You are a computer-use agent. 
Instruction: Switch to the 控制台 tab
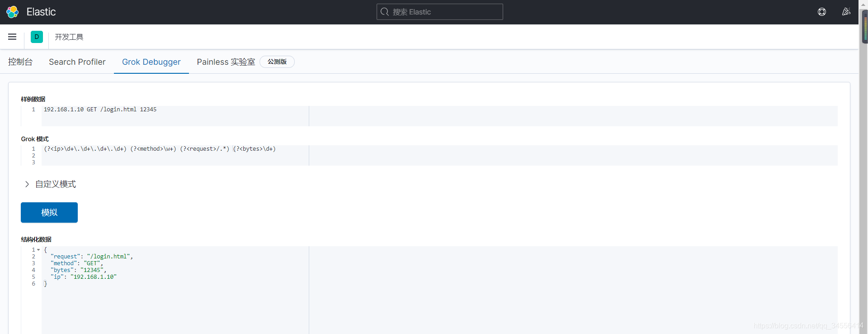point(20,62)
